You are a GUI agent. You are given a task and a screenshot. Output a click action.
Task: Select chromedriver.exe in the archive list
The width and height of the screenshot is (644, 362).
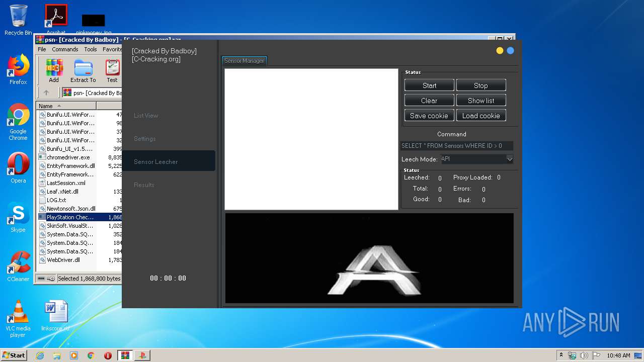pos(68,157)
